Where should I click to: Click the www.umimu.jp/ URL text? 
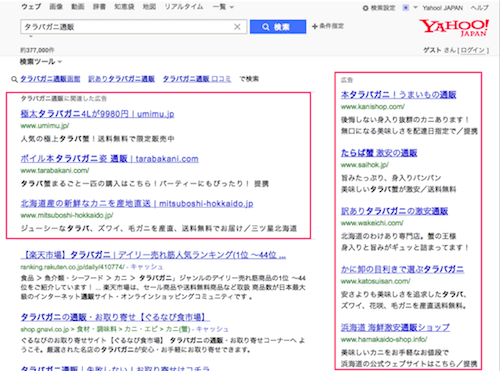(45, 126)
